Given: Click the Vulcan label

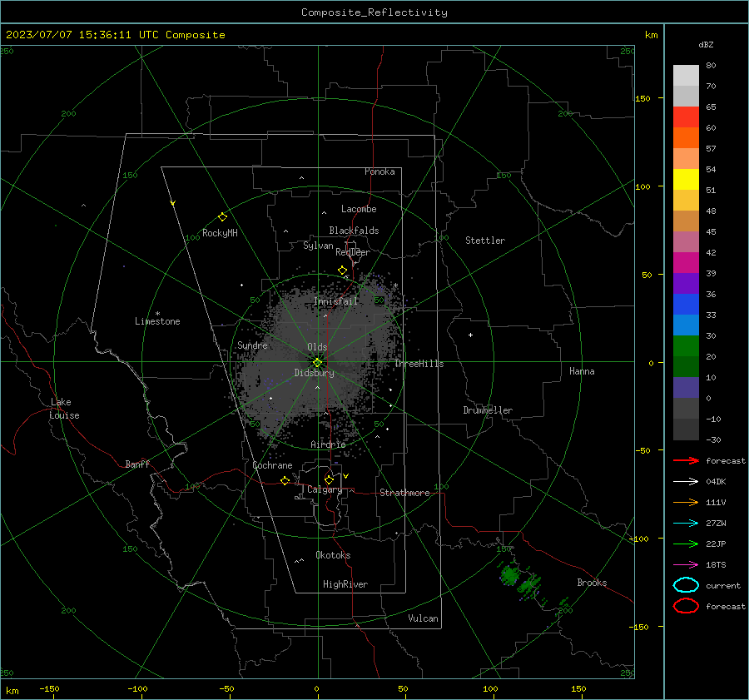Looking at the screenshot, I should pyautogui.click(x=423, y=618).
